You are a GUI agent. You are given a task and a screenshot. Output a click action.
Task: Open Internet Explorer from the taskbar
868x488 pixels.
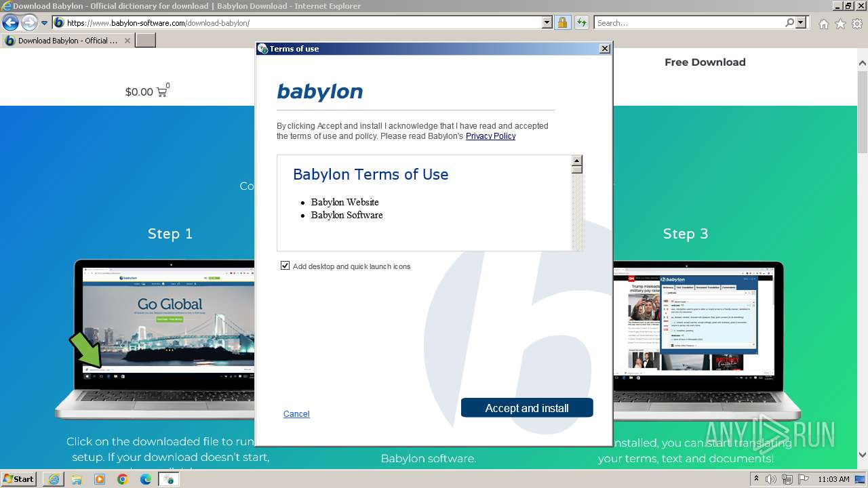pyautogui.click(x=54, y=479)
